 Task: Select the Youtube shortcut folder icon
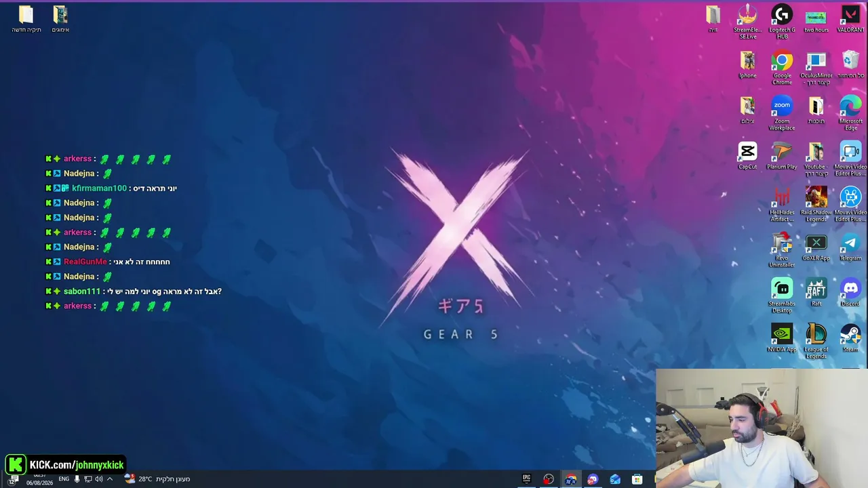816,159
